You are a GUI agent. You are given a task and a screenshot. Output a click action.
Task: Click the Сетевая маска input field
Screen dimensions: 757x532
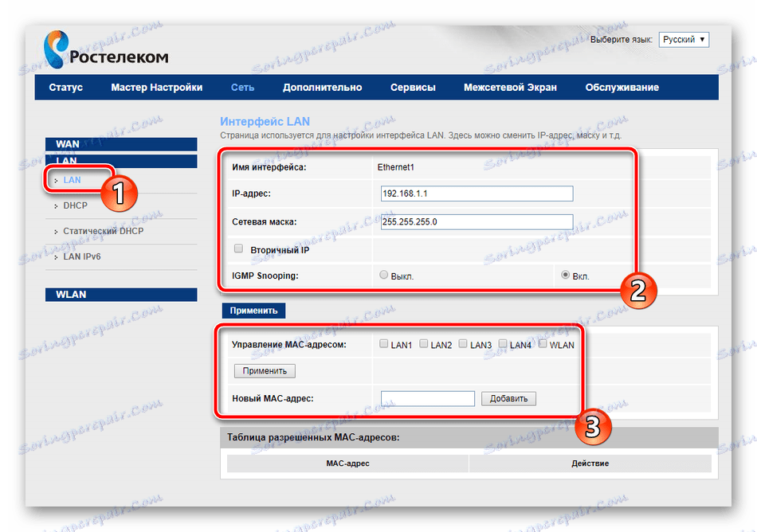click(x=477, y=222)
